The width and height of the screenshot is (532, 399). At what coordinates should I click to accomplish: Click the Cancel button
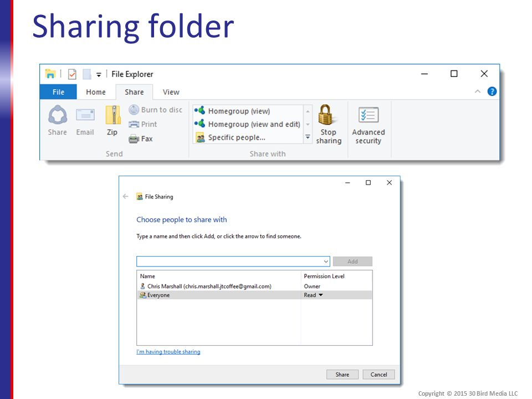378,375
